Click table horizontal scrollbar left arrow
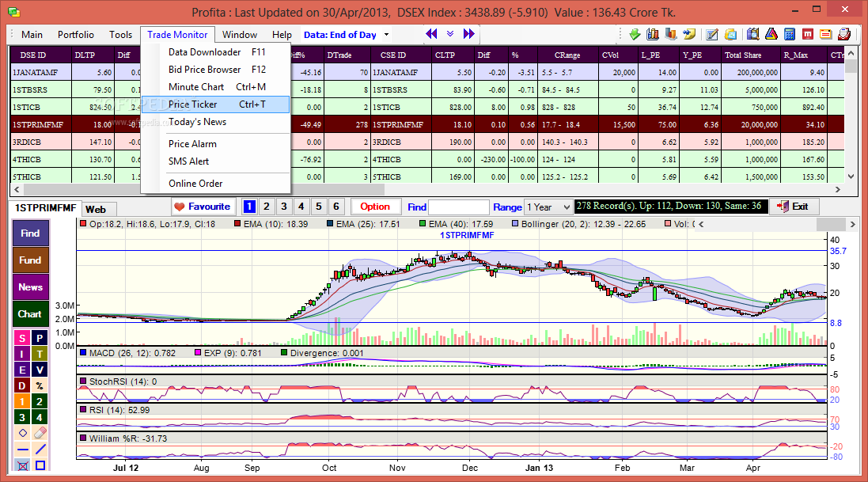 point(17,189)
